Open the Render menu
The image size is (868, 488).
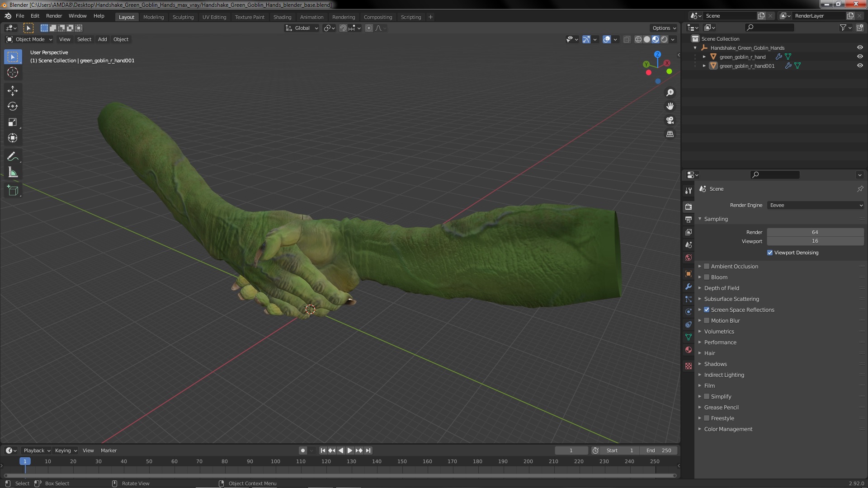pos(54,16)
